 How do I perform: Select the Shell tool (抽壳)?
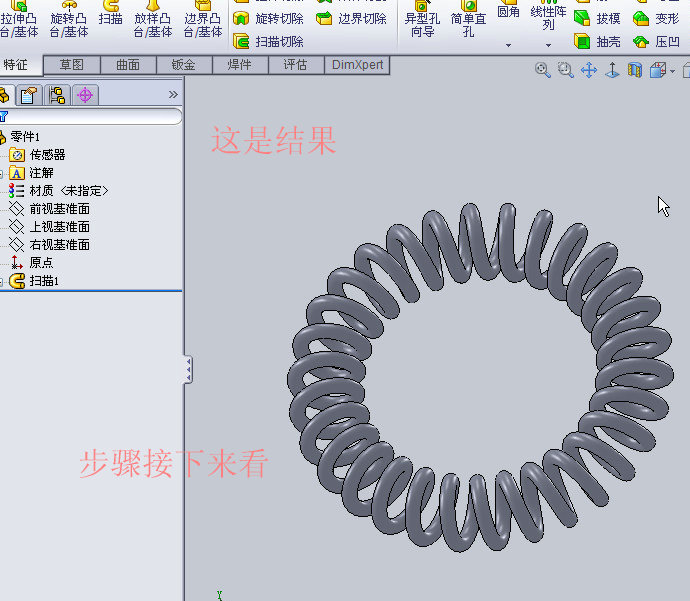(x=597, y=41)
